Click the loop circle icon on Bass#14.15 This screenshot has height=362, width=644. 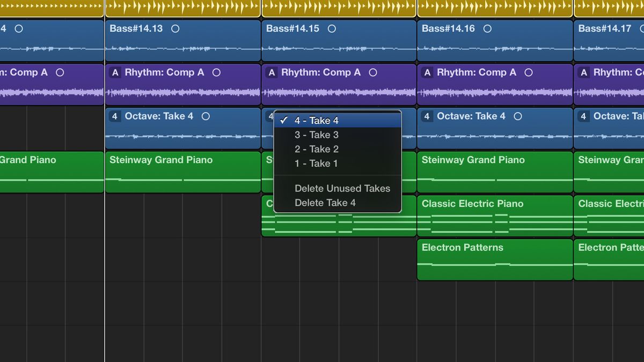pos(332,28)
